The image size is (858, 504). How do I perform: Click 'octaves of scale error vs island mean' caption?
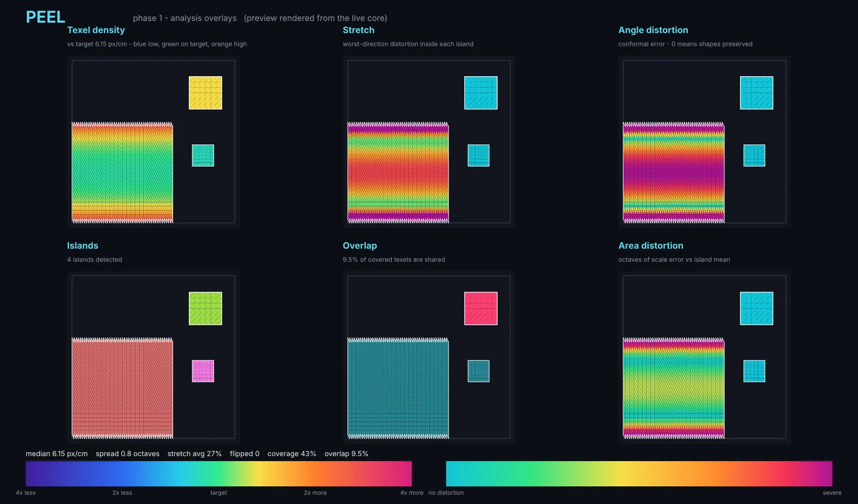674,260
